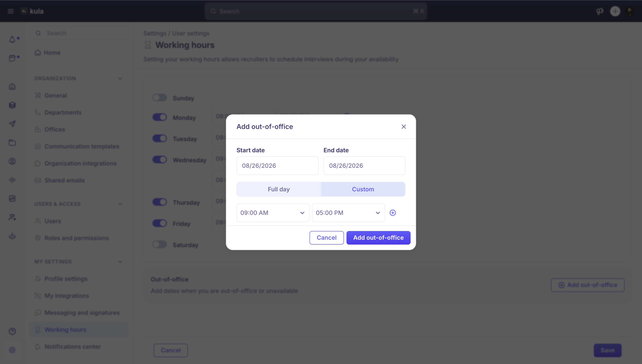Close the Add out-of-office dialog
Viewport: 642px width, 364px height.
pos(404,127)
